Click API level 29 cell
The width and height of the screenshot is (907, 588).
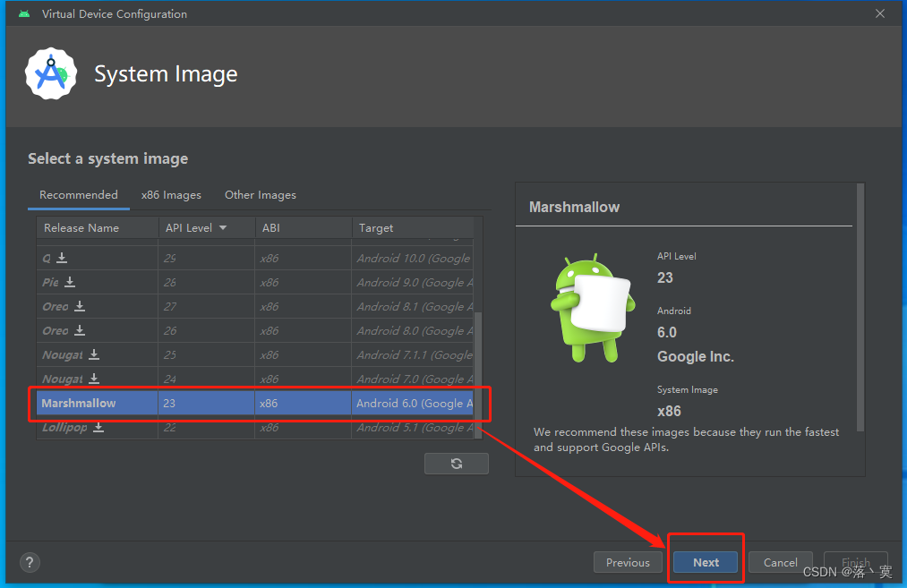click(x=207, y=258)
